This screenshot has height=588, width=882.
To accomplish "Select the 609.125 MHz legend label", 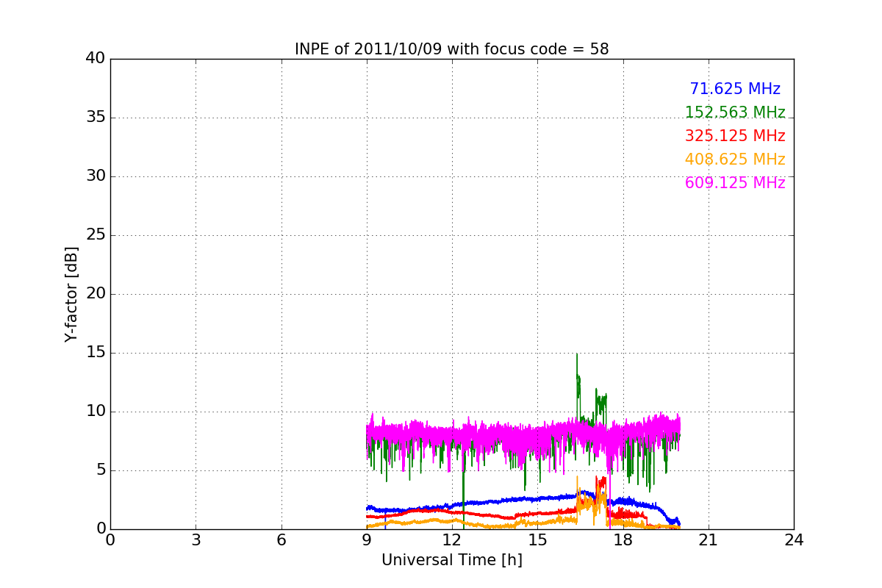I will pos(735,183).
